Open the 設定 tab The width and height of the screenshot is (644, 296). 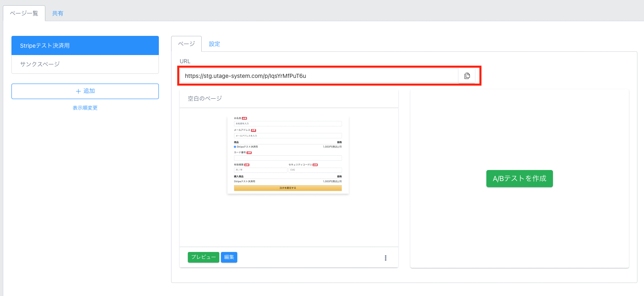214,44
